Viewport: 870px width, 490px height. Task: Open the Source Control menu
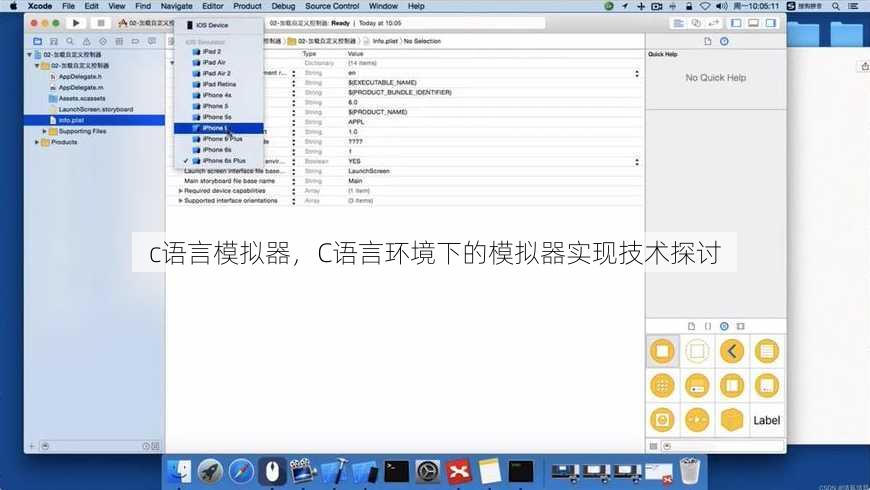332,6
